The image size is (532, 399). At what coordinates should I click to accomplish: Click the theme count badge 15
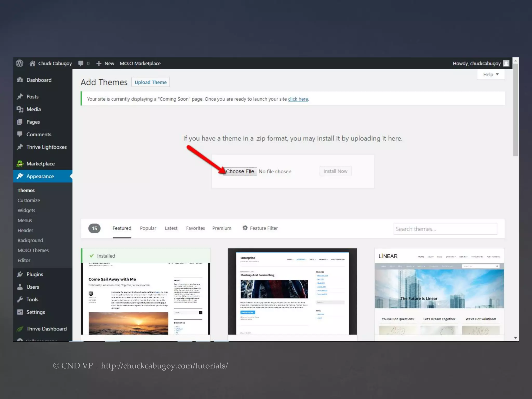(x=94, y=228)
